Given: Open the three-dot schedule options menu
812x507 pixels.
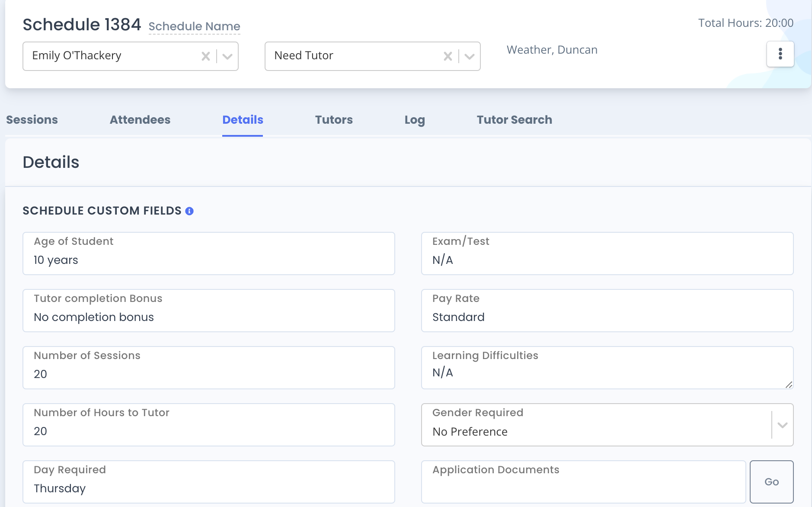Looking at the screenshot, I should (780, 54).
